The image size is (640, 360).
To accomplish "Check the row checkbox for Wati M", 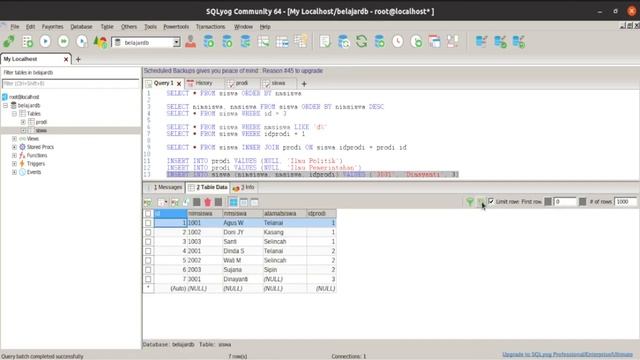I will [148, 260].
